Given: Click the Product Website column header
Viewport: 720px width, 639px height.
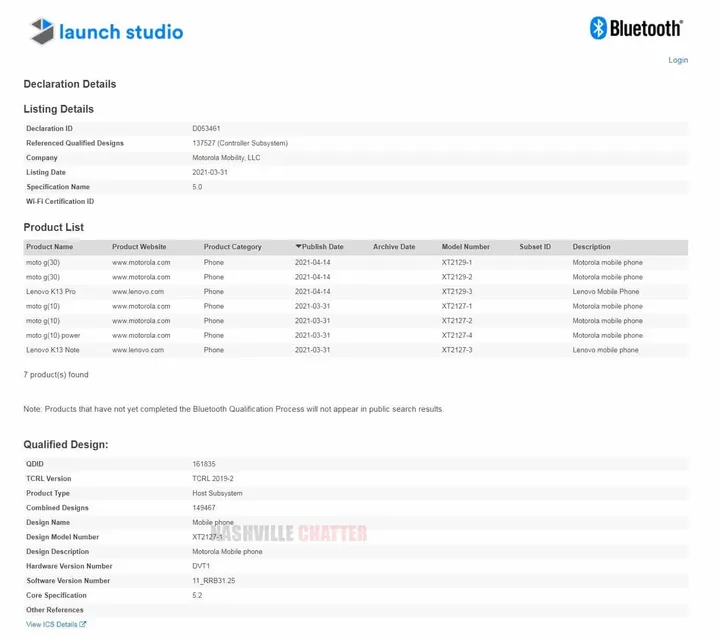Looking at the screenshot, I should click(x=139, y=247).
